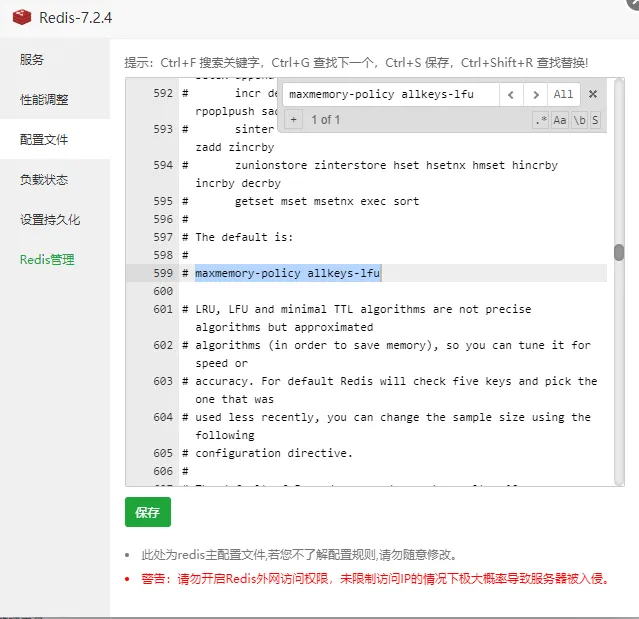This screenshot has height=619, width=639.
Task: Click the editor vertical scrollbar thumb
Action: (x=619, y=252)
